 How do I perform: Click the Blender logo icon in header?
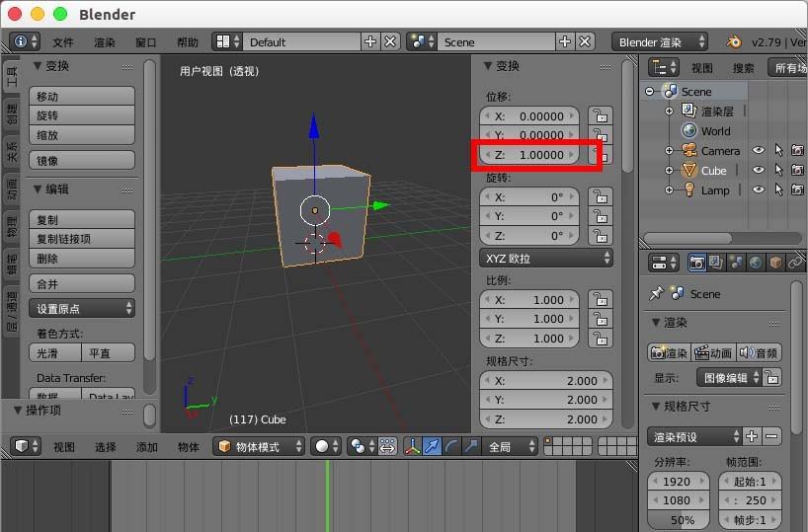pos(734,41)
